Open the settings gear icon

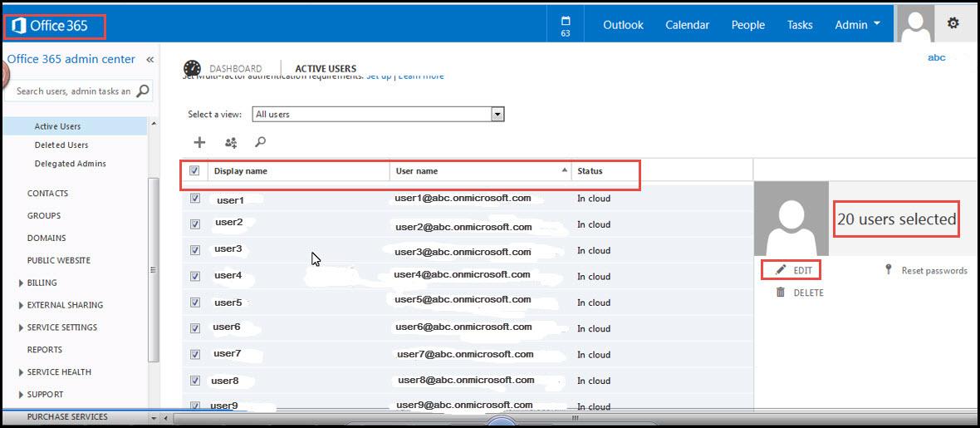point(953,23)
